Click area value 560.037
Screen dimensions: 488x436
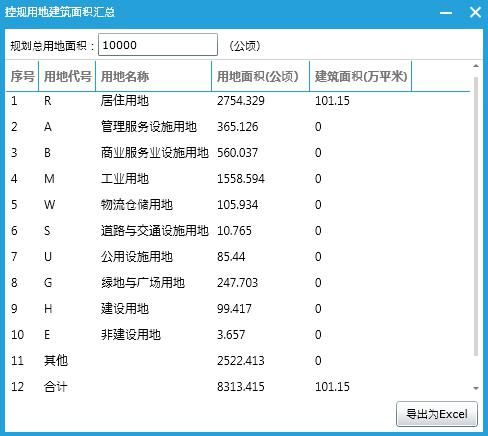(238, 153)
